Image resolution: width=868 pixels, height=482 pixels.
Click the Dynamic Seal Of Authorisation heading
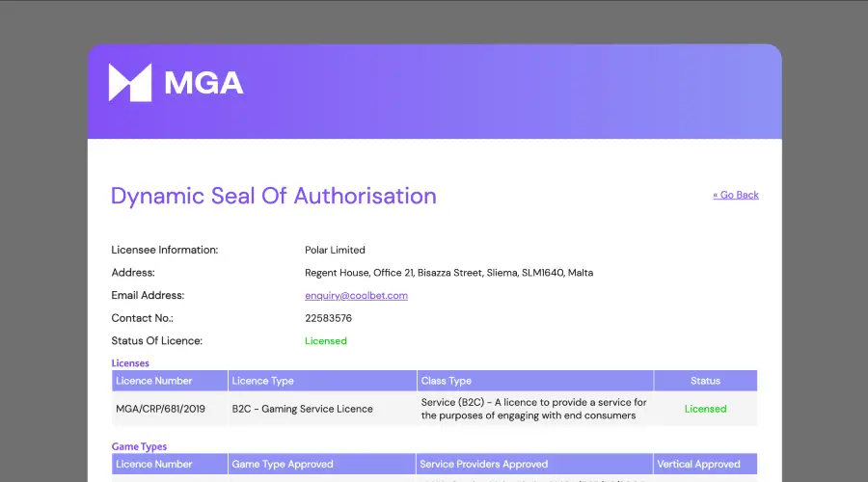[x=274, y=197]
